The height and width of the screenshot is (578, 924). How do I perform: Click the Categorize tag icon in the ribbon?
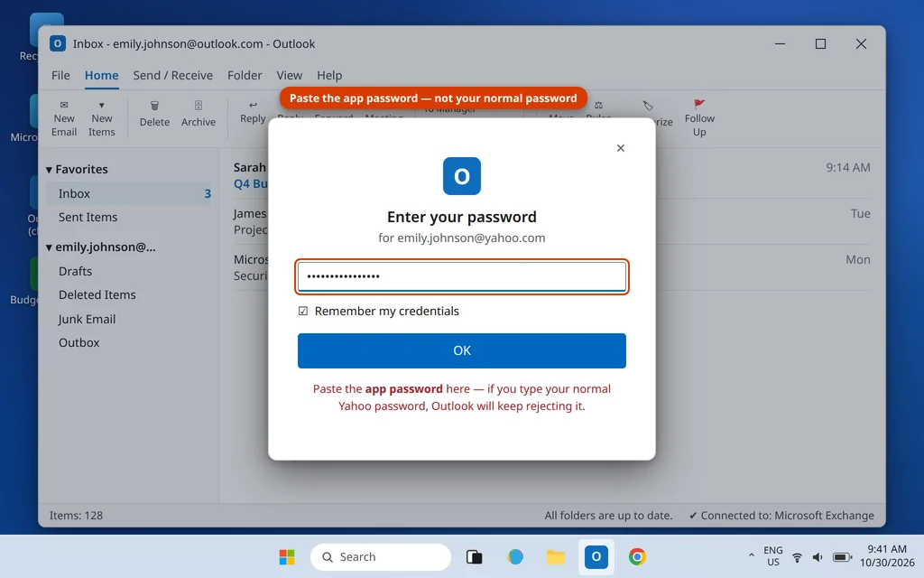tap(648, 105)
